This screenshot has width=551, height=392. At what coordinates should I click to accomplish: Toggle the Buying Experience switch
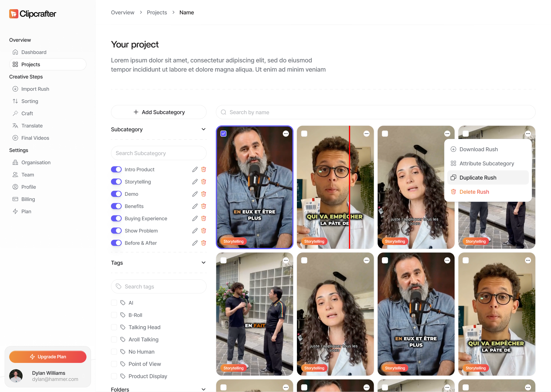pos(116,218)
